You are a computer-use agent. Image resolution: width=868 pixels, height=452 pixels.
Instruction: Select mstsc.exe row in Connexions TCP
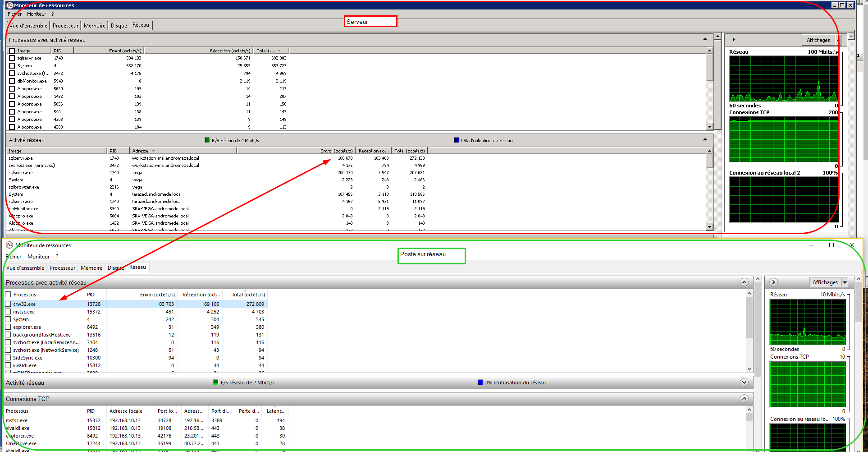146,420
